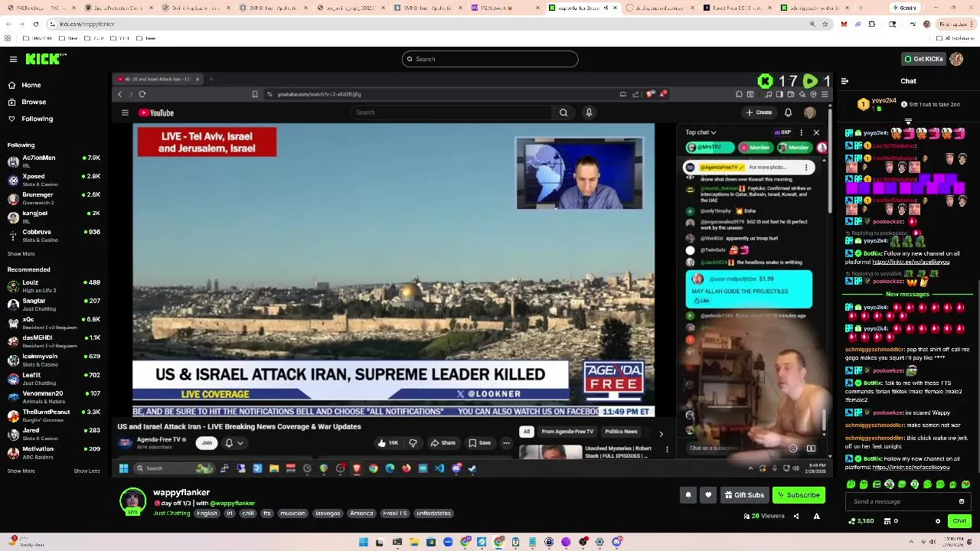The height and width of the screenshot is (551, 980).
Task: Click the 26 Viewers count
Action: tap(764, 517)
